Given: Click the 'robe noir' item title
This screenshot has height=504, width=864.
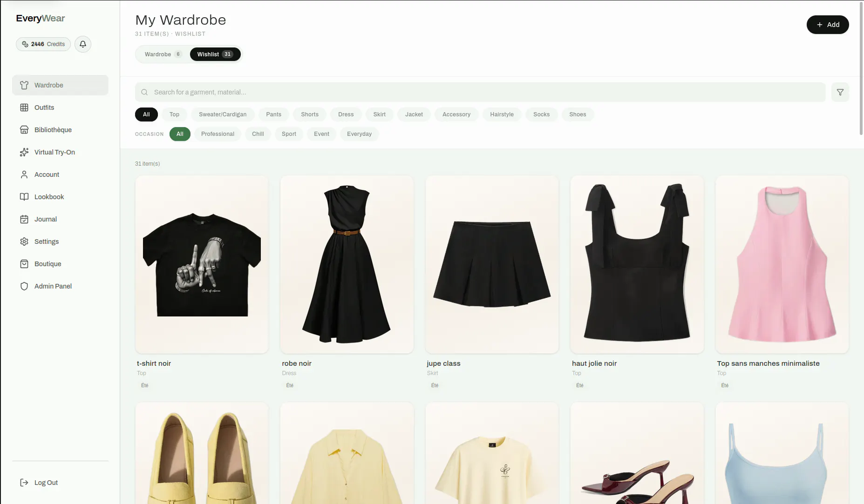Looking at the screenshot, I should 297,363.
